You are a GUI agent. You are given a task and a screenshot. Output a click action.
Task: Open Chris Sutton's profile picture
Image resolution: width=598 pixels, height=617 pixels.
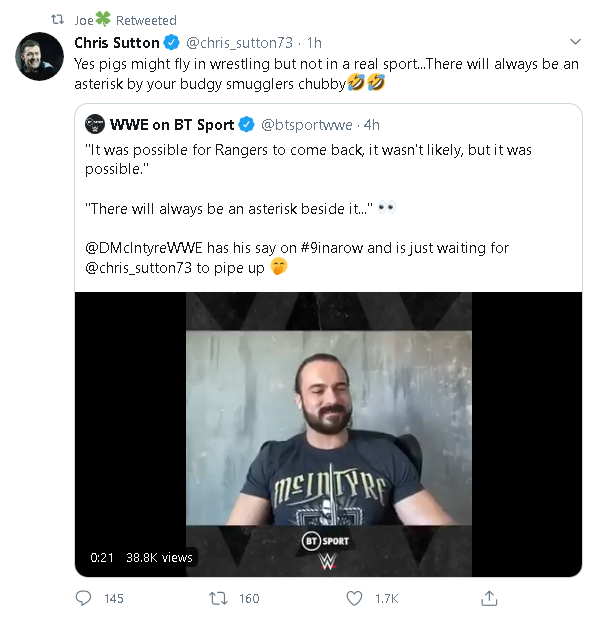click(39, 57)
